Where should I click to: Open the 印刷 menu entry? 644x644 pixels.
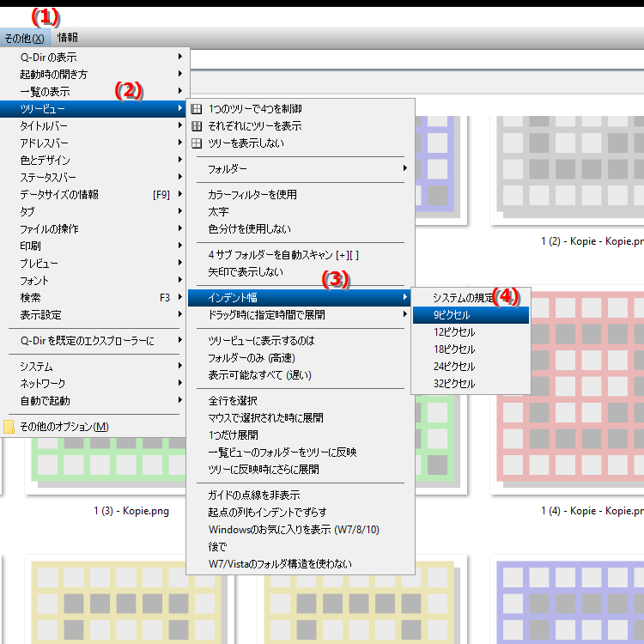(x=93, y=246)
